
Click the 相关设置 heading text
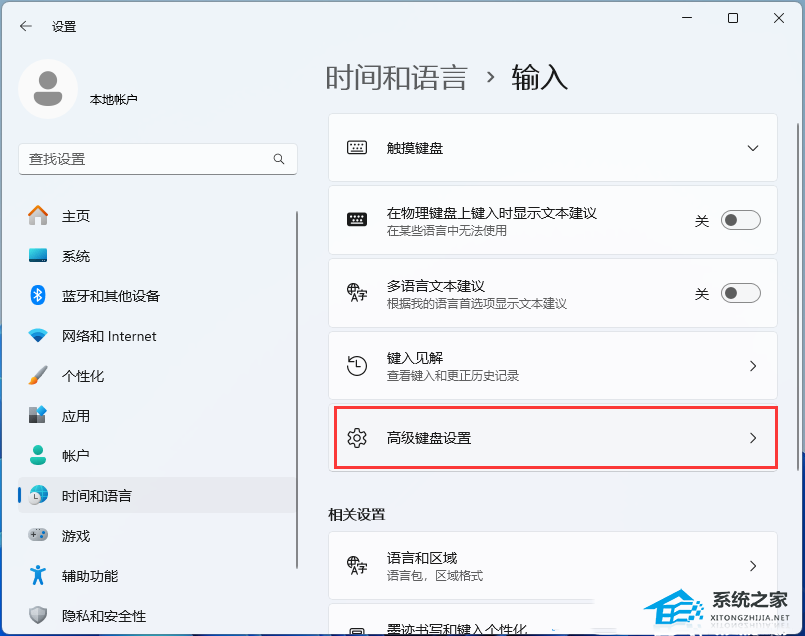coord(357,514)
